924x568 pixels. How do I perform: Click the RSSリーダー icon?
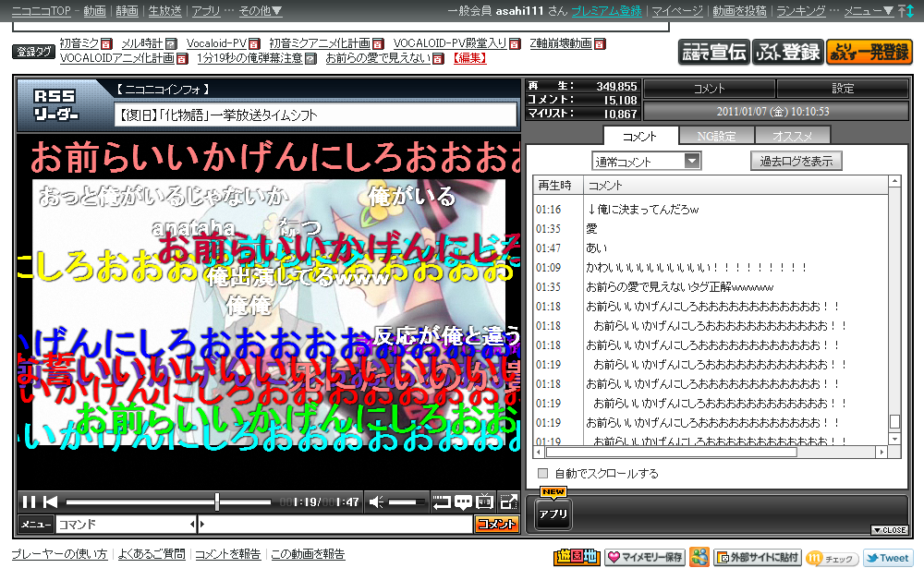[x=55, y=105]
